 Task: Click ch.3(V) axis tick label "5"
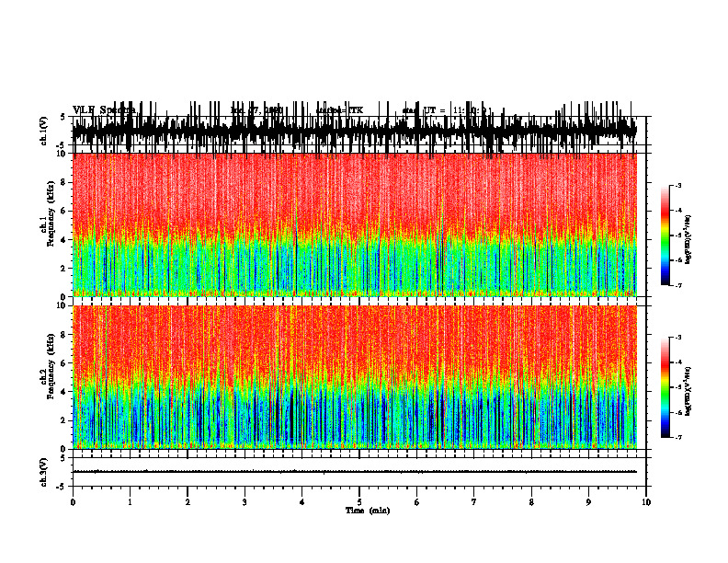pos(63,458)
